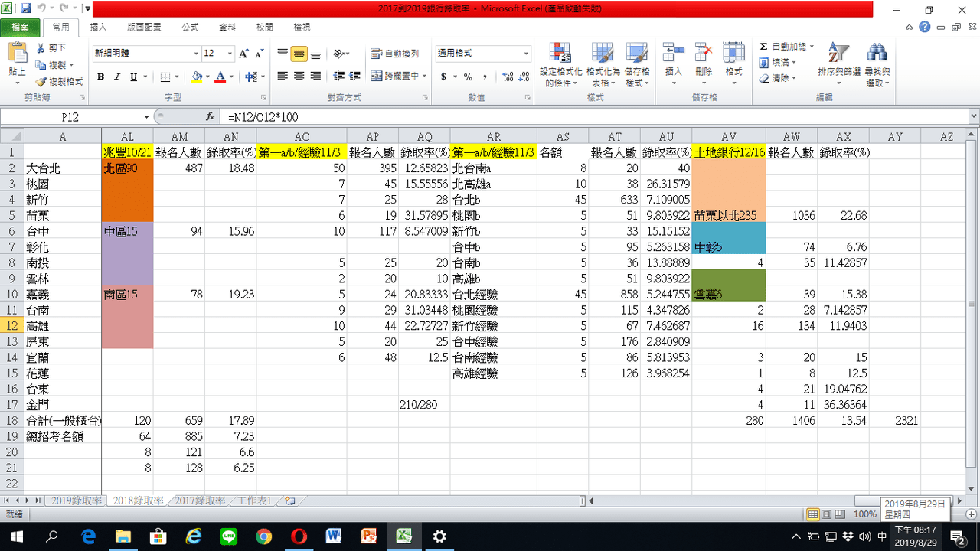Open the font size dropdown showing 12
Viewport: 980px width, 551px height.
[230, 54]
